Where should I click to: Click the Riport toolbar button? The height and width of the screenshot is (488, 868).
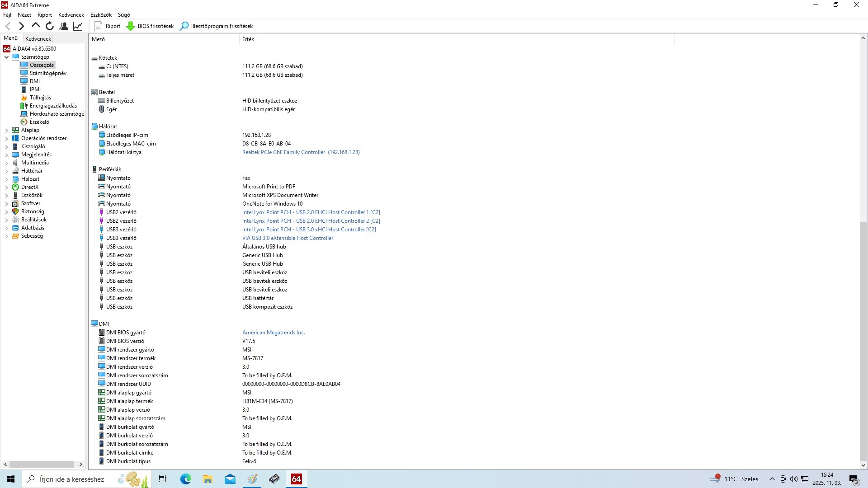108,26
